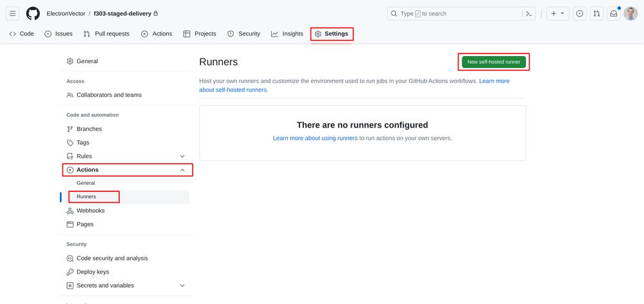Open Branches settings

point(126,129)
